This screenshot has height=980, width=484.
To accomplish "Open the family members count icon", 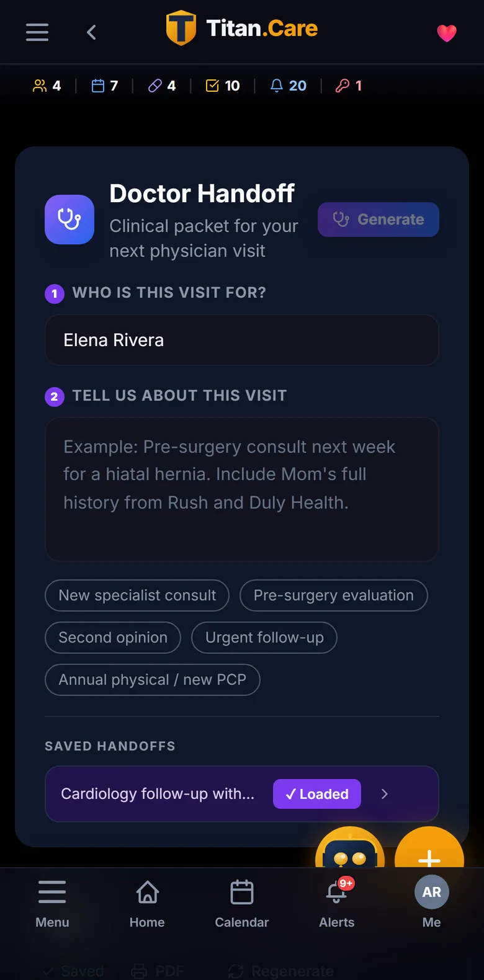I will pos(47,86).
